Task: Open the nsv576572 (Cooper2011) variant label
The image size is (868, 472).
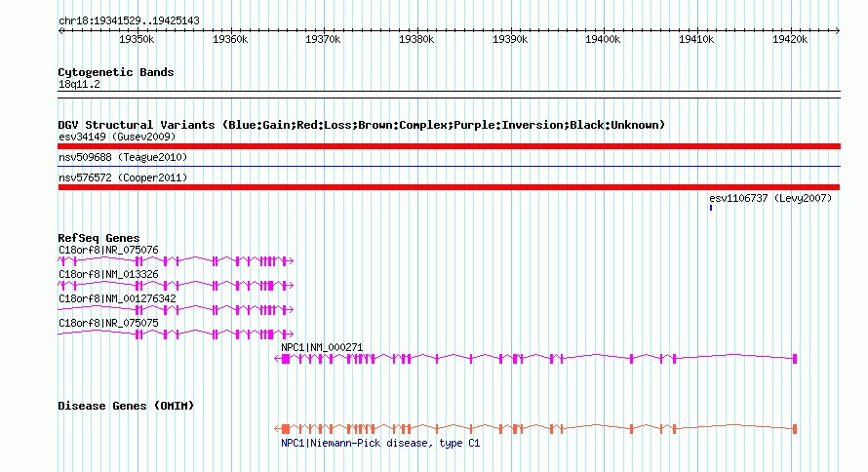Action: pos(123,177)
